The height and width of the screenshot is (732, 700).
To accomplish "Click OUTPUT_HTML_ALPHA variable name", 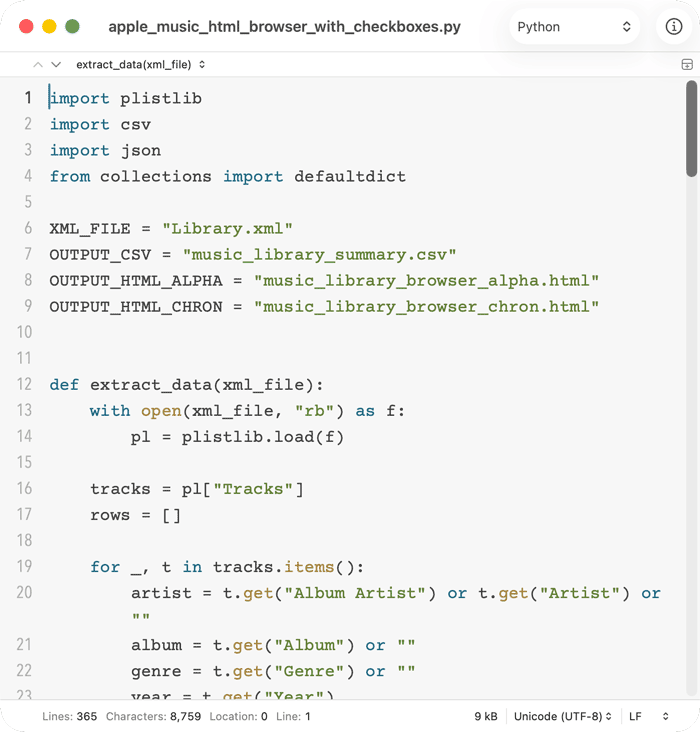I will pos(136,281).
